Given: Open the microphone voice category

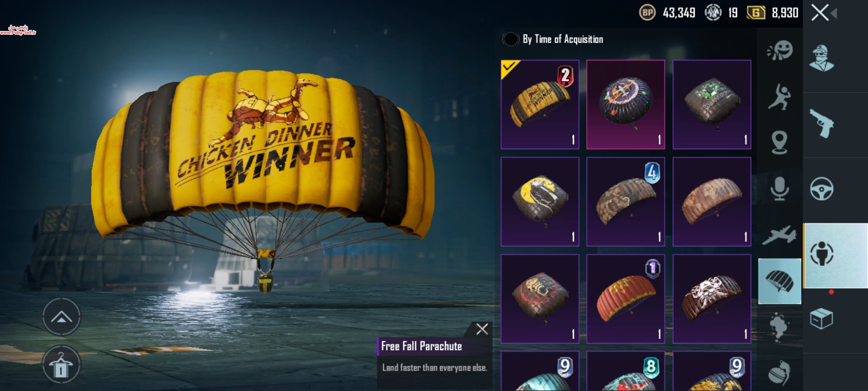Looking at the screenshot, I should 779,189.
